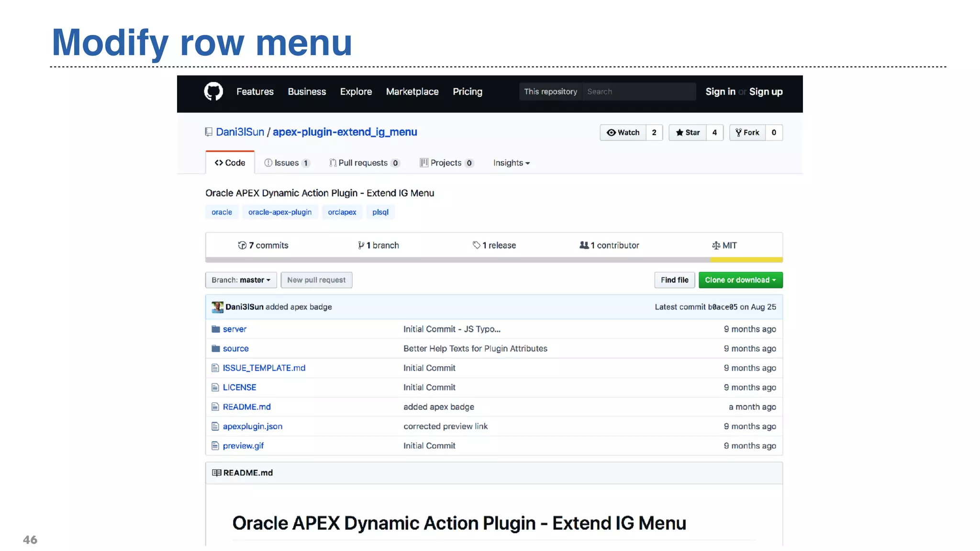Open the source folder
980x551 pixels.
[235, 349]
